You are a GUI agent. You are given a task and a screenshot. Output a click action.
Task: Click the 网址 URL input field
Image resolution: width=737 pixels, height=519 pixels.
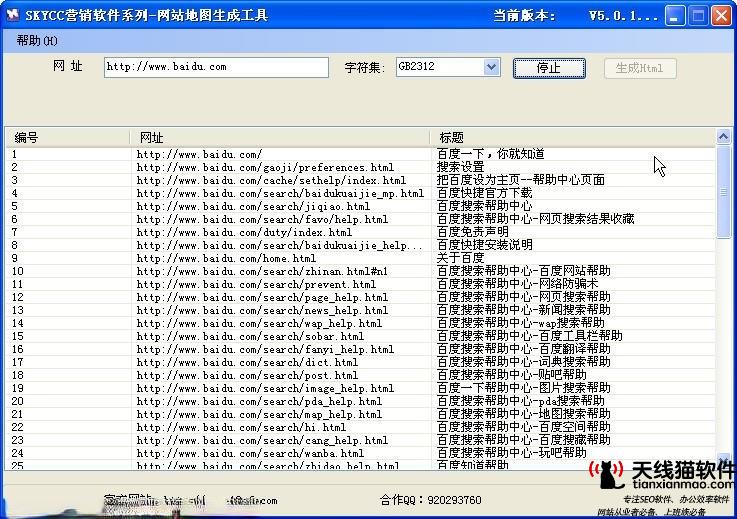click(x=216, y=67)
